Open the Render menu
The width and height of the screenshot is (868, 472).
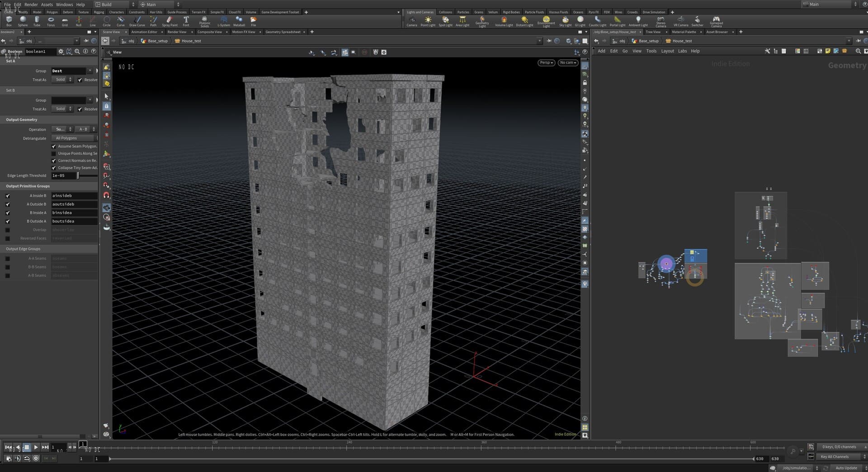click(x=31, y=5)
